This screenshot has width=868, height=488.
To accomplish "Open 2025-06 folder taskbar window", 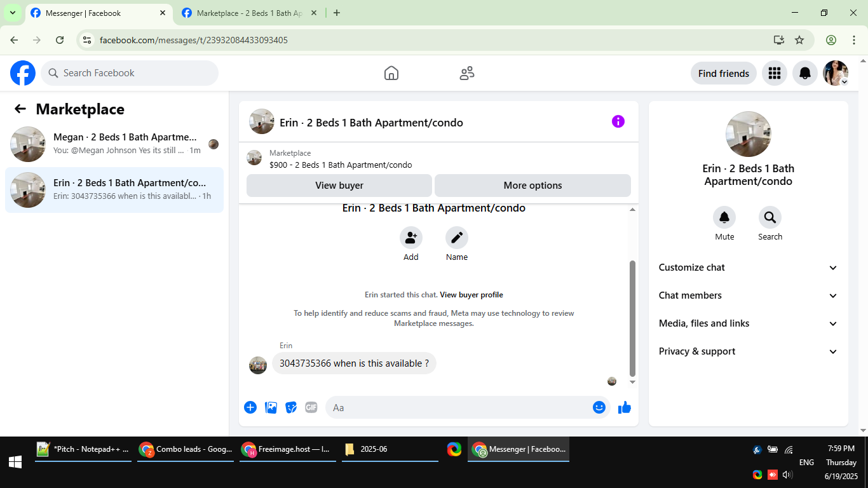I will (390, 449).
